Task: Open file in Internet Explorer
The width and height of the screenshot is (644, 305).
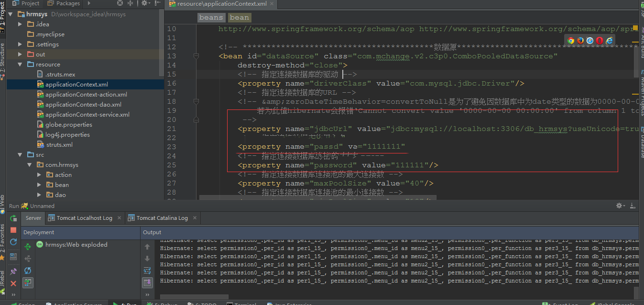Action: (x=609, y=41)
